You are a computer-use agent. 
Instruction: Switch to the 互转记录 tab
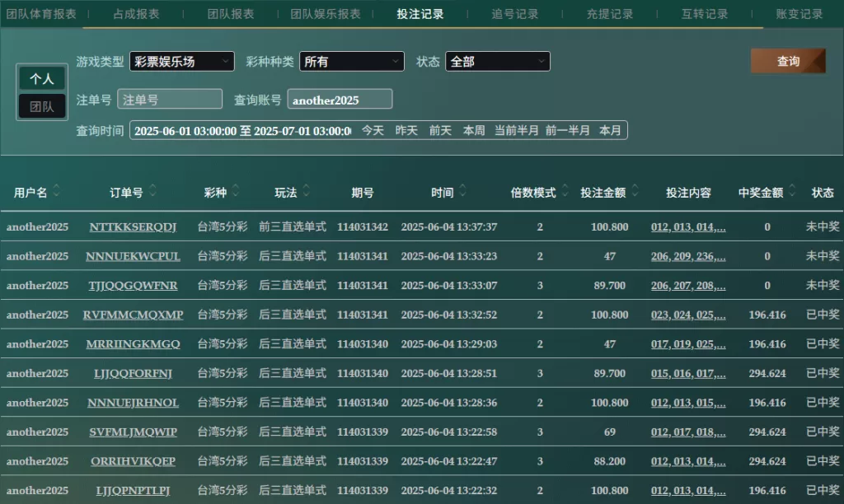[x=705, y=14]
